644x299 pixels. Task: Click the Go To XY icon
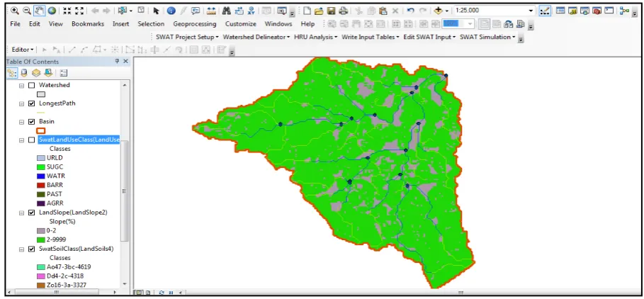coord(251,11)
